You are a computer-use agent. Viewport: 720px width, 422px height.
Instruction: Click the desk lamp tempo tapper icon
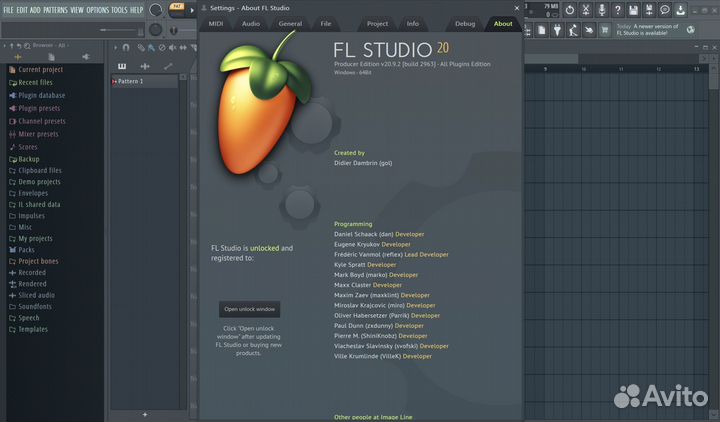coord(573,30)
